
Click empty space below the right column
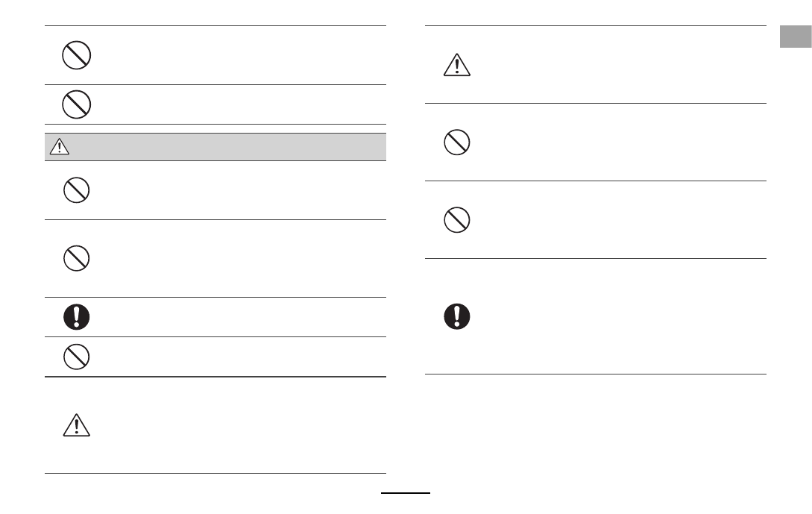point(596,430)
